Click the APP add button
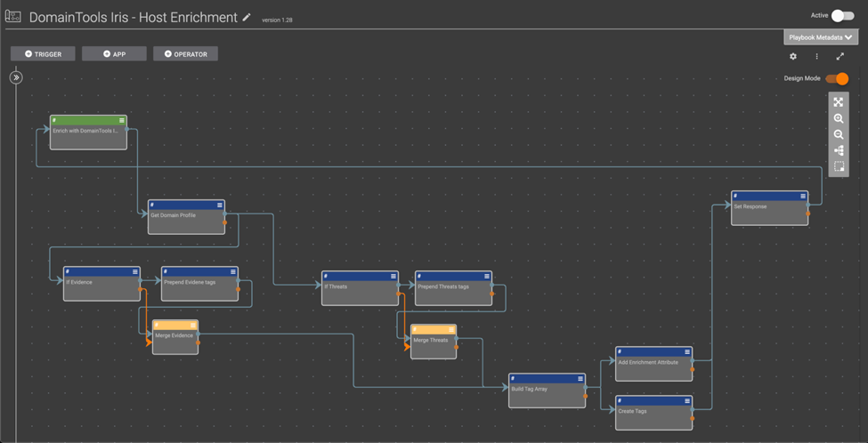Image resolution: width=868 pixels, height=443 pixels. tap(114, 53)
